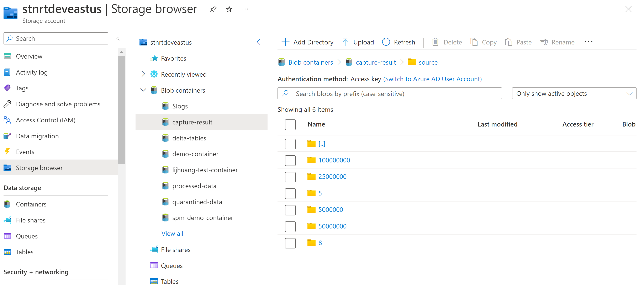Click the Data migration icon
Image resolution: width=644 pixels, height=285 pixels.
(7, 136)
